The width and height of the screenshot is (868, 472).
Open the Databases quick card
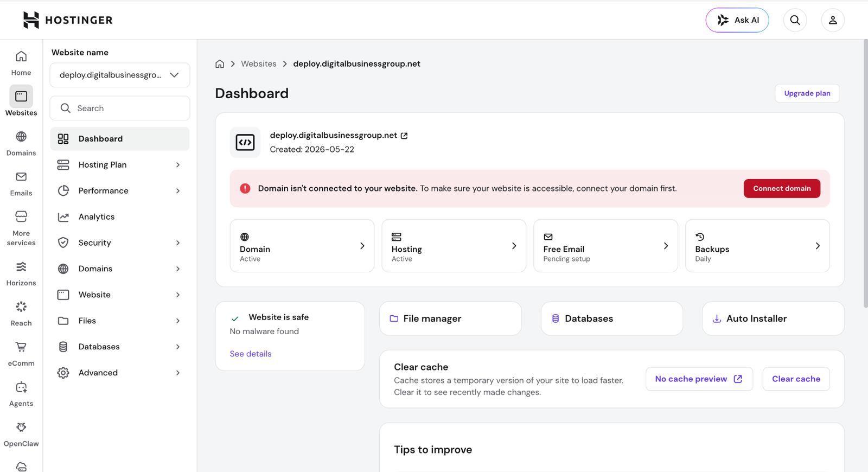pos(612,318)
